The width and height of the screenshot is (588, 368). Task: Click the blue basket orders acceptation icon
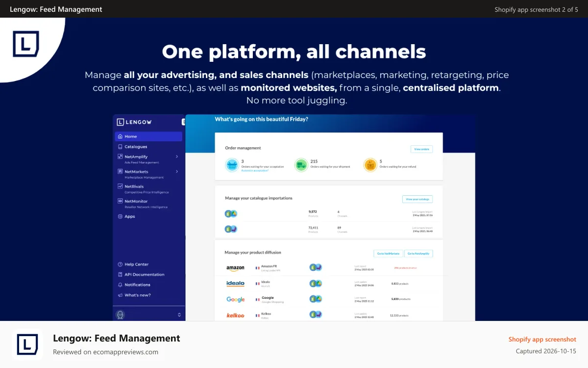point(232,165)
